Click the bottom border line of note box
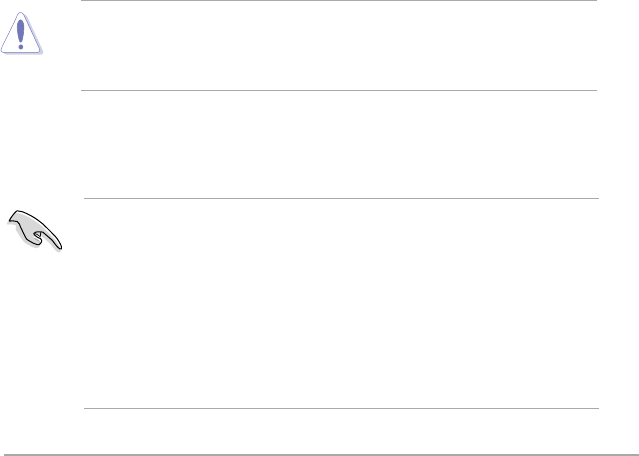The image size is (639, 456). coord(340,408)
